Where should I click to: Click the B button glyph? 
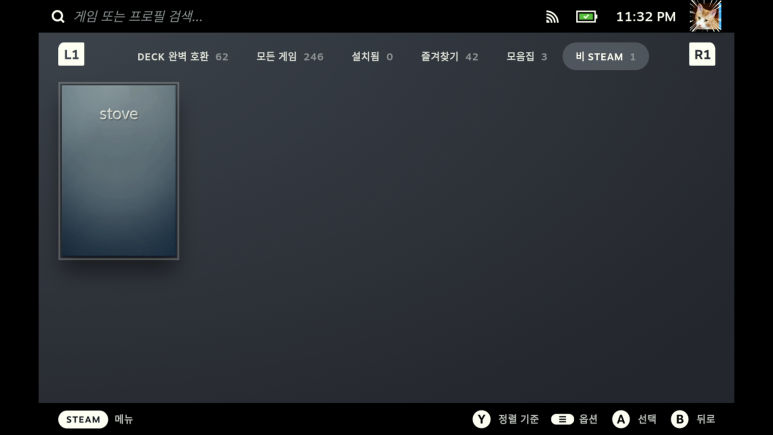pos(679,419)
